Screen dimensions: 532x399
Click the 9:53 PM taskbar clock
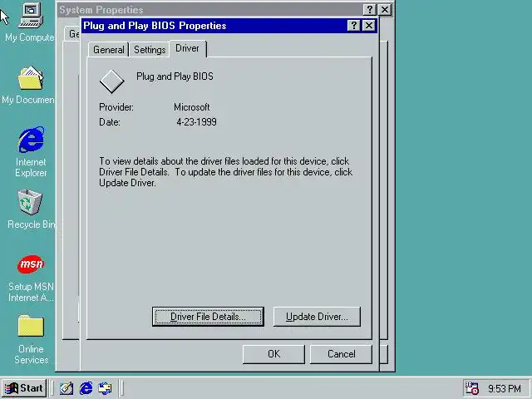pos(505,388)
